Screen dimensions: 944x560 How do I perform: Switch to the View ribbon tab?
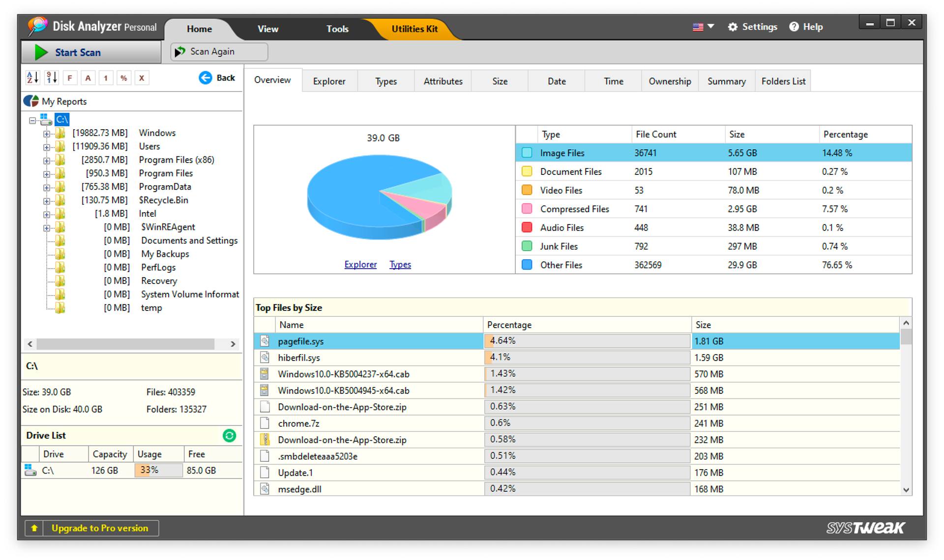pyautogui.click(x=268, y=29)
